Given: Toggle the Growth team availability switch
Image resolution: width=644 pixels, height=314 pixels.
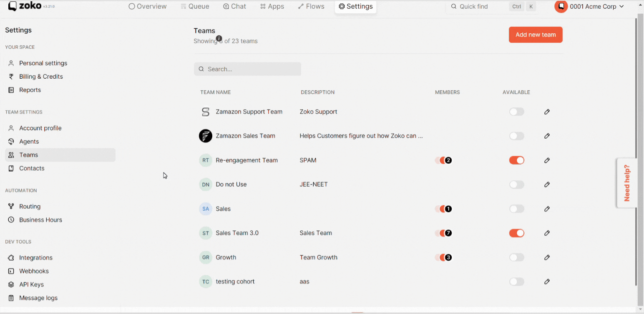Looking at the screenshot, I should click(x=516, y=257).
